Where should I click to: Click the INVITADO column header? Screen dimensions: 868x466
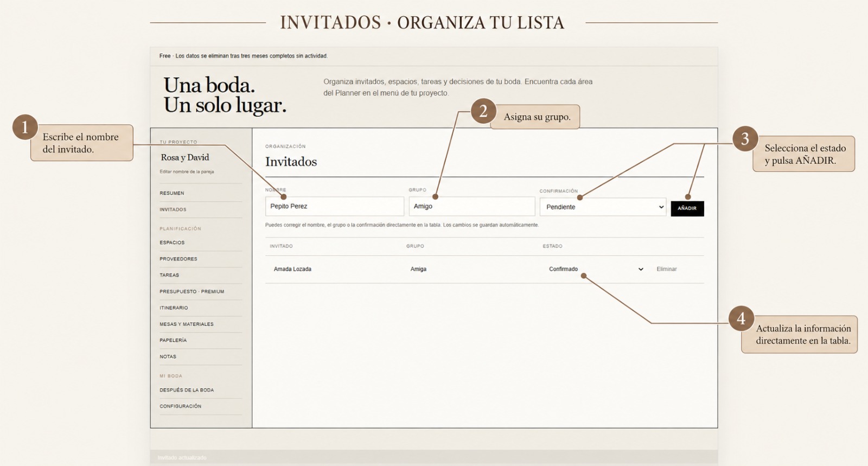point(281,246)
